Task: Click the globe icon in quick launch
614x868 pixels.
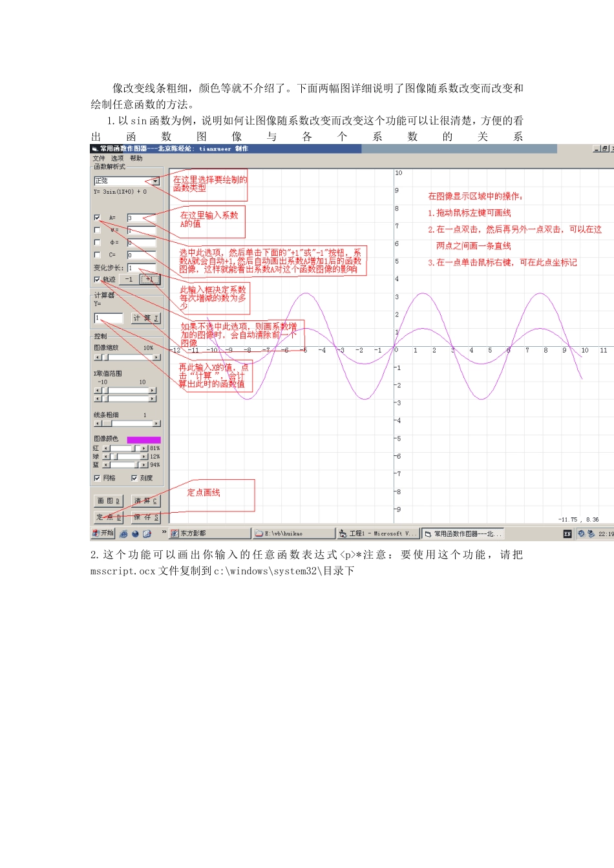Action: 135,533
